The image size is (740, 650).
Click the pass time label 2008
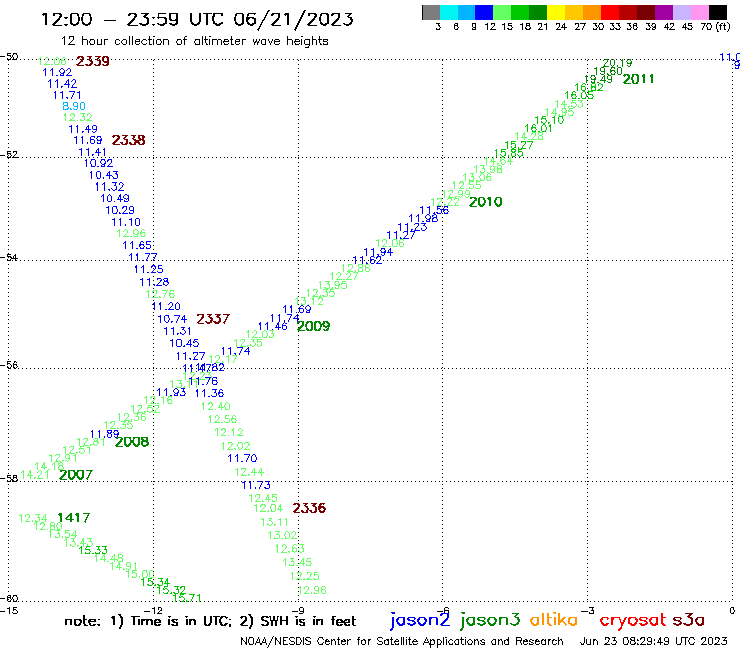click(132, 442)
